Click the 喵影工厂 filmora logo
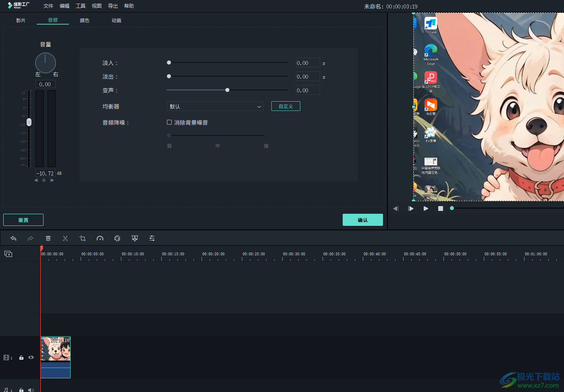The height and width of the screenshot is (392, 564). 19,5
